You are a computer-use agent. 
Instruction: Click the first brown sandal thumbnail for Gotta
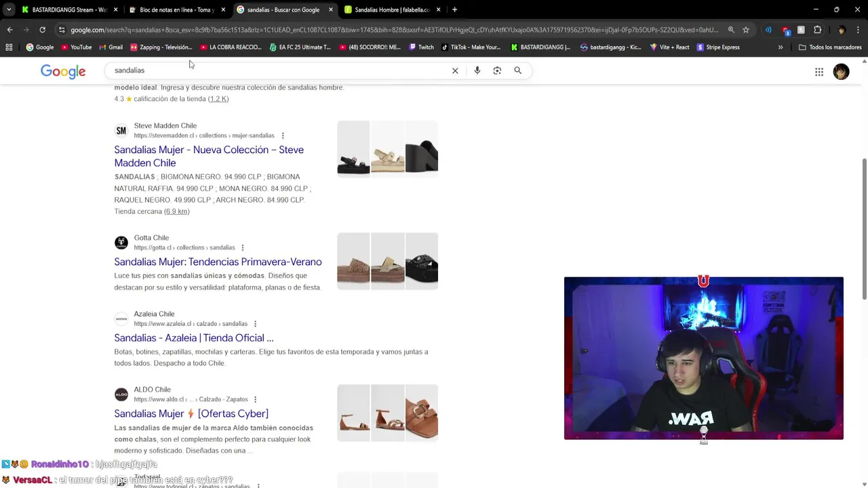click(353, 261)
